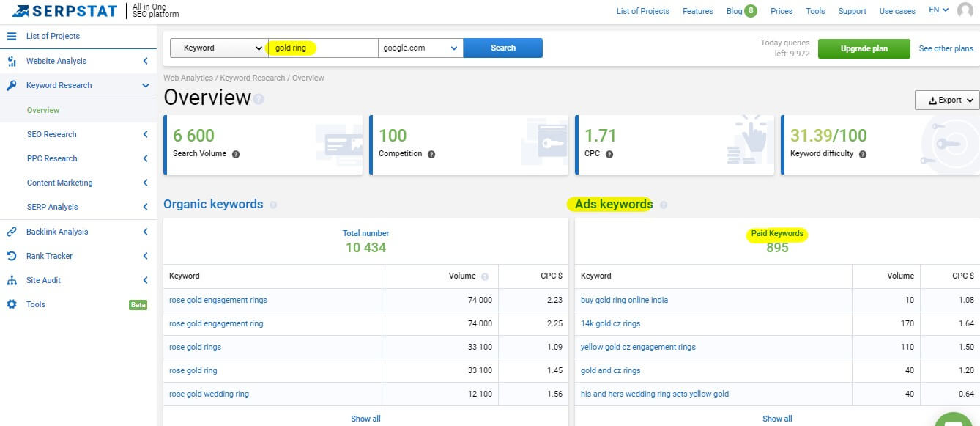The image size is (980, 426).
Task: Click the Keyword Research key icon
Action: [12, 85]
